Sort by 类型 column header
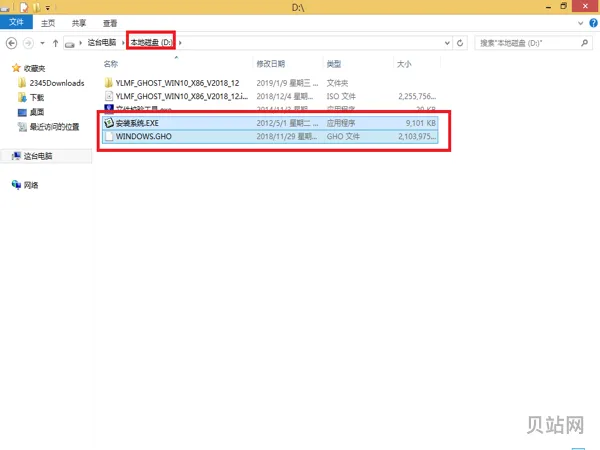Image resolution: width=600 pixels, height=450 pixels. coord(334,64)
